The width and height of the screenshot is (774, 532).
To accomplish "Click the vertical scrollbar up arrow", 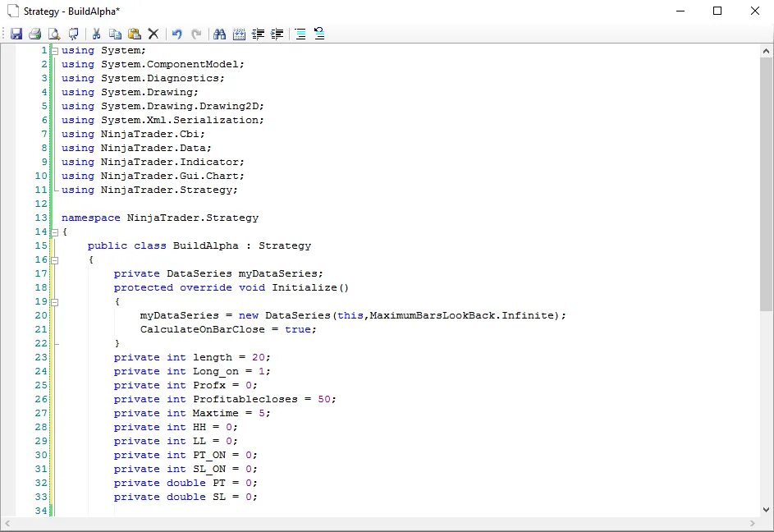I will pyautogui.click(x=766, y=51).
